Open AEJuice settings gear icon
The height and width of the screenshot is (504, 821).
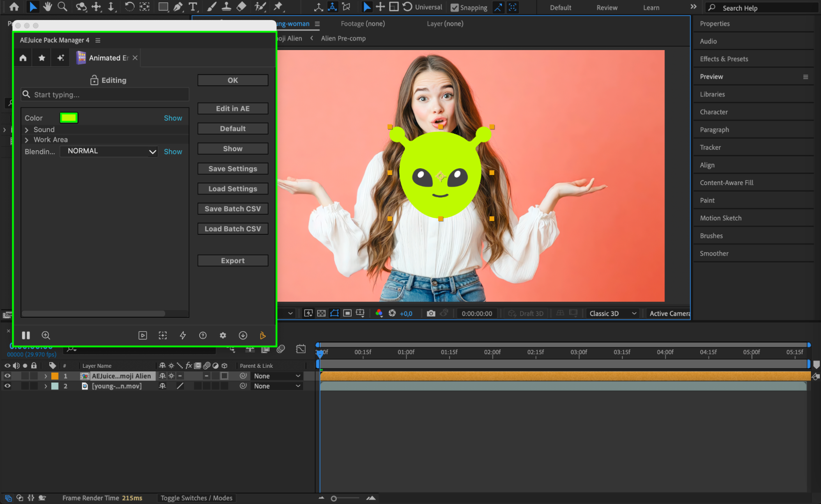[223, 335]
